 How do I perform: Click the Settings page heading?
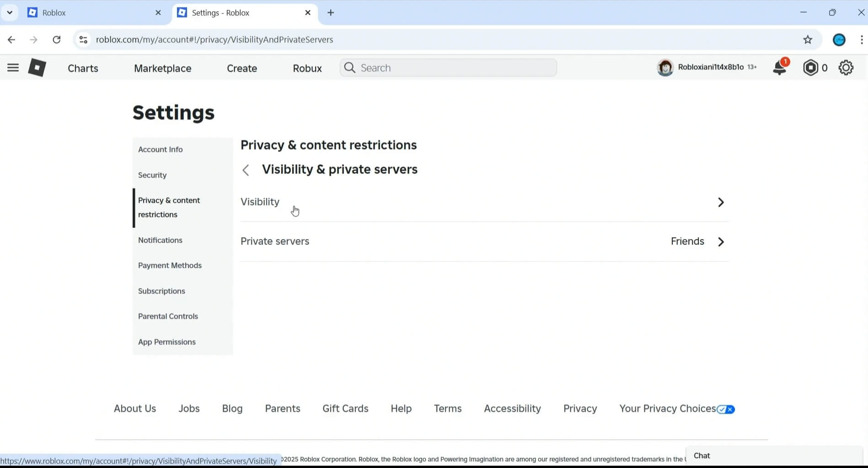(x=173, y=113)
